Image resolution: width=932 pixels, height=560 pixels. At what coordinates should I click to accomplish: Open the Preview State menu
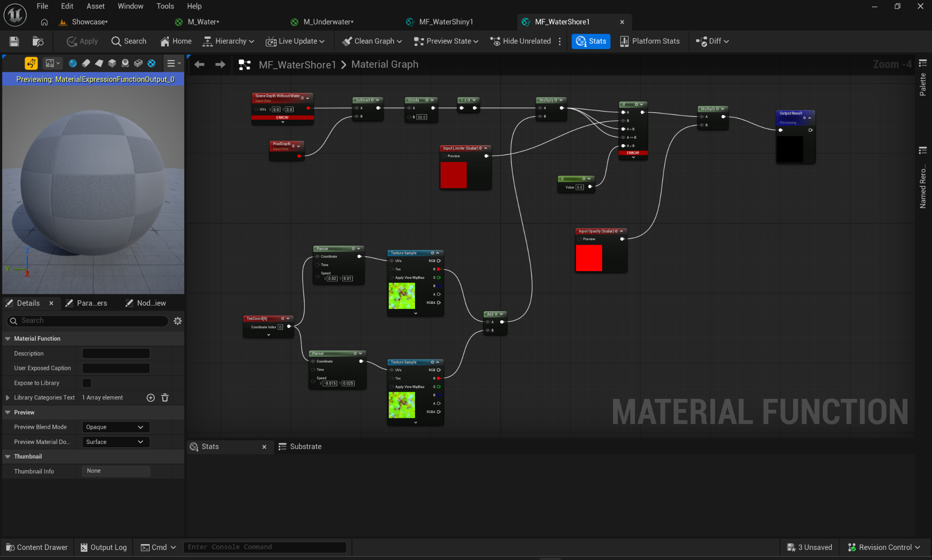tap(446, 41)
